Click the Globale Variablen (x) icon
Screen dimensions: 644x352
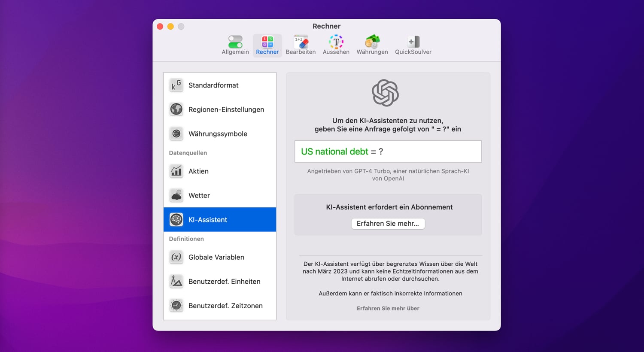click(x=176, y=257)
